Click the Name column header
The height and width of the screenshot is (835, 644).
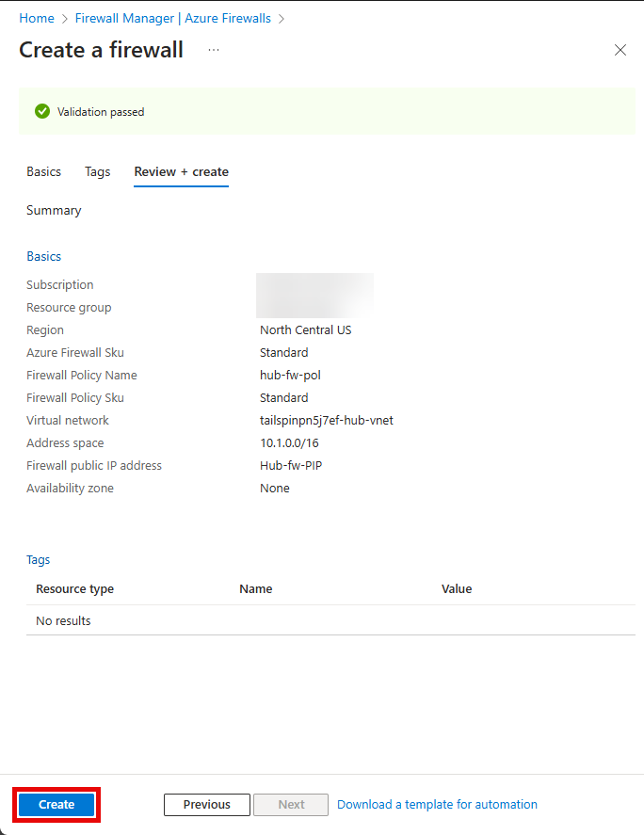click(x=255, y=589)
